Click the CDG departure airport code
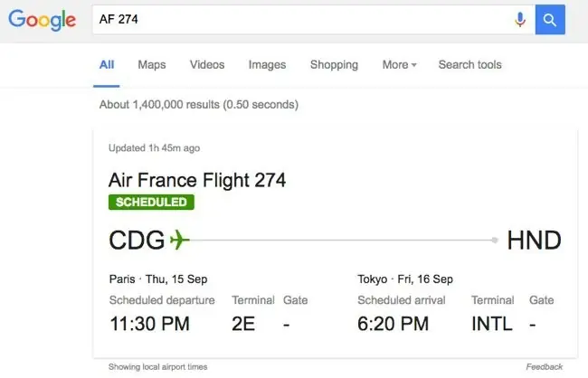Image resolution: width=588 pixels, height=378 pixels. tap(137, 240)
